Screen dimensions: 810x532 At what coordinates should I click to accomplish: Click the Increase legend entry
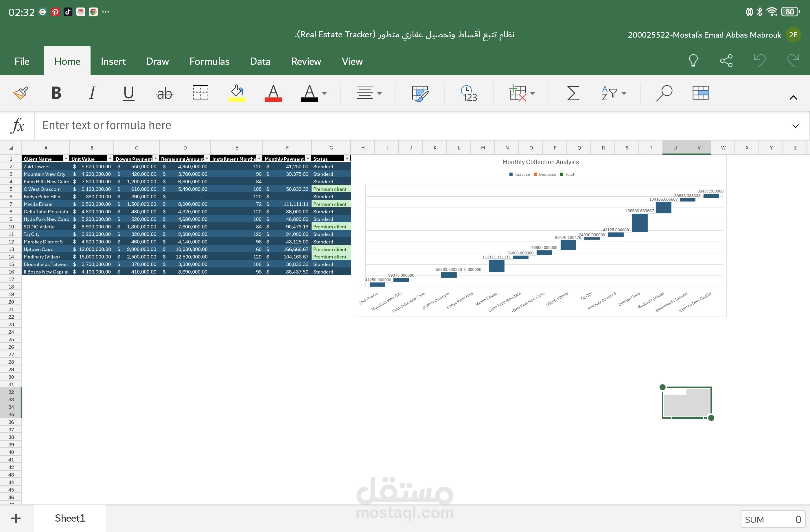point(519,175)
